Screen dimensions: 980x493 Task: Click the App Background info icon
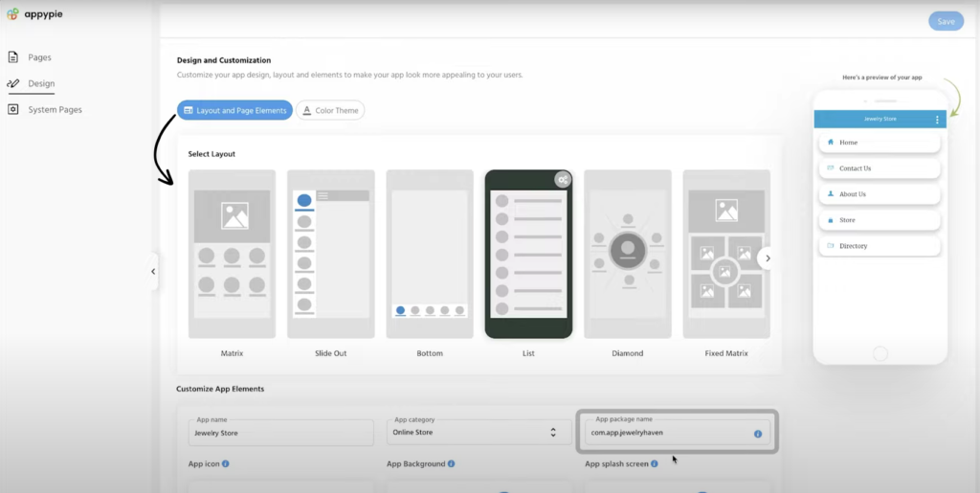(452, 464)
